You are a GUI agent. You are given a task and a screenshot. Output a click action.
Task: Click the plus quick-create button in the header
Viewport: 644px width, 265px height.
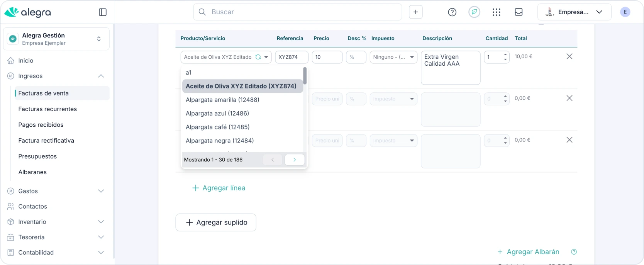click(416, 12)
